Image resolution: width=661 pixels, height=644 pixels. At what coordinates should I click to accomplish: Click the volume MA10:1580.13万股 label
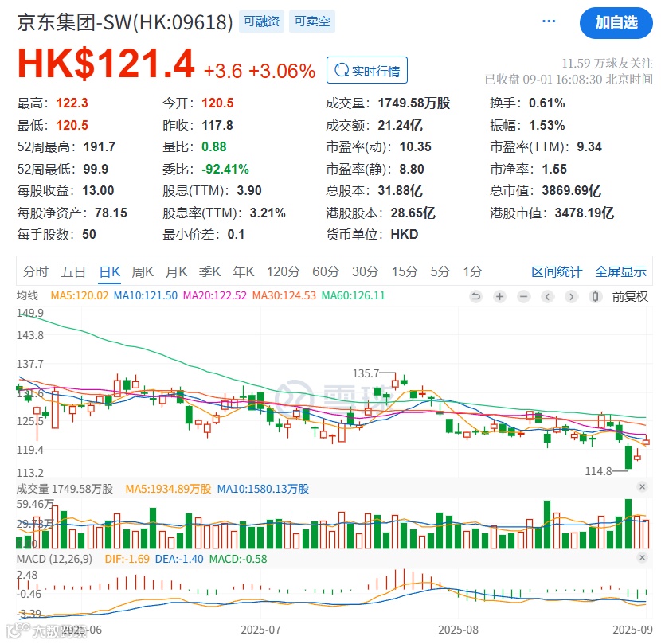(263, 489)
